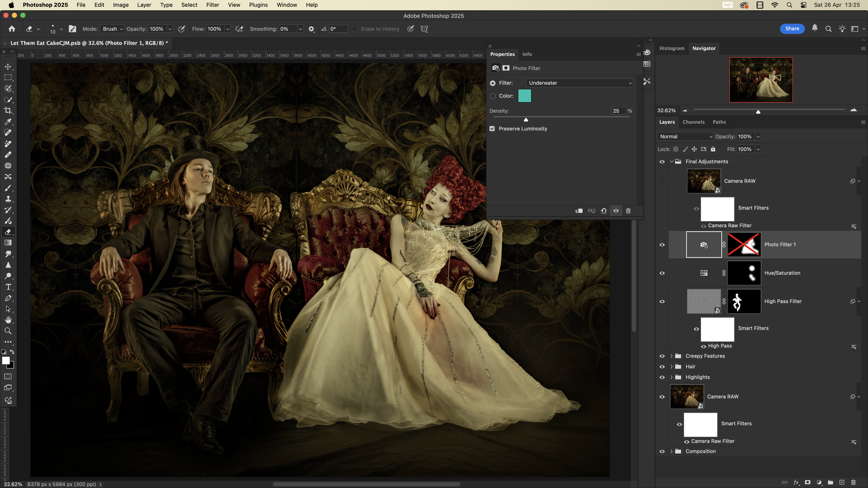
Task: Click the Density value field
Action: pyautogui.click(x=618, y=111)
